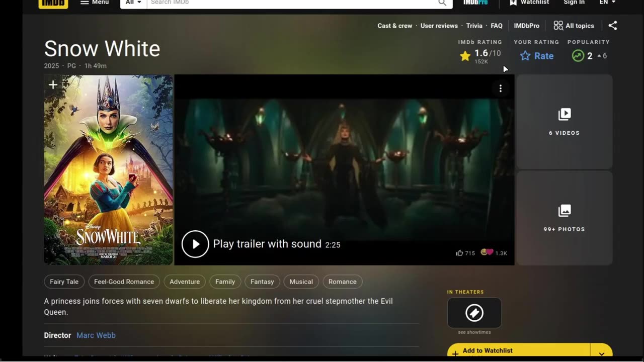Open the popularity trend icon
Image resolution: width=644 pixels, height=362 pixels.
click(578, 56)
